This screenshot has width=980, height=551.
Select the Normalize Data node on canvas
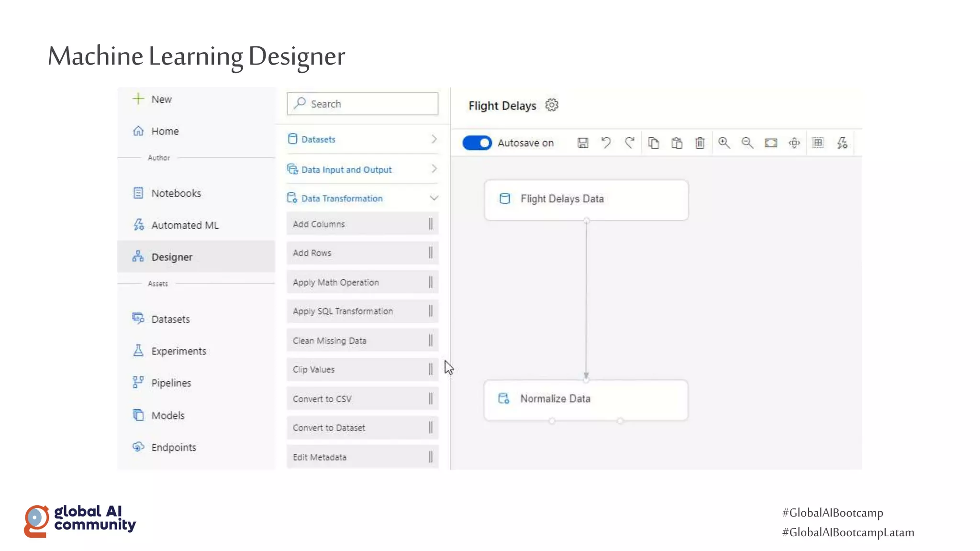pyautogui.click(x=586, y=399)
